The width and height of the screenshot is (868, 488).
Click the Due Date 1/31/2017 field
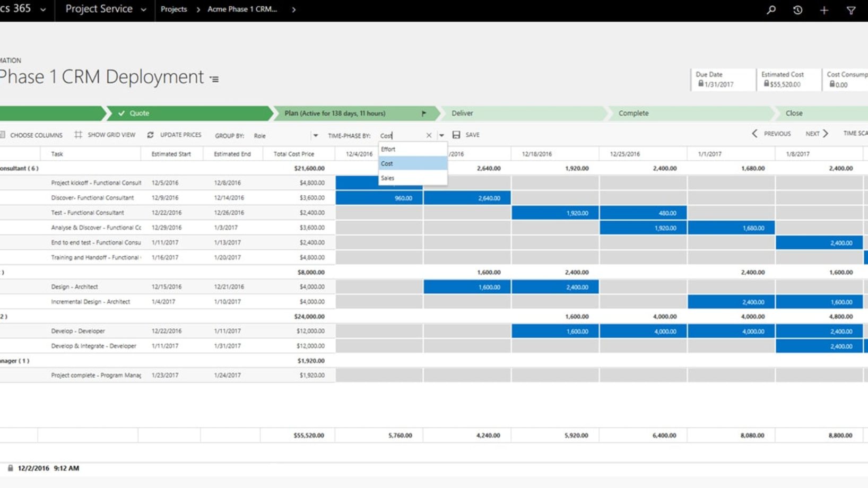723,80
